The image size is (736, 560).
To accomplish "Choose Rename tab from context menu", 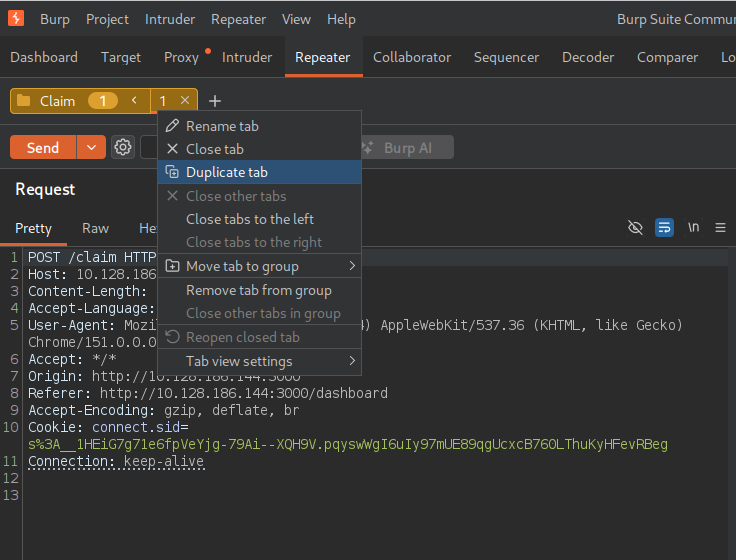I will tap(260, 126).
